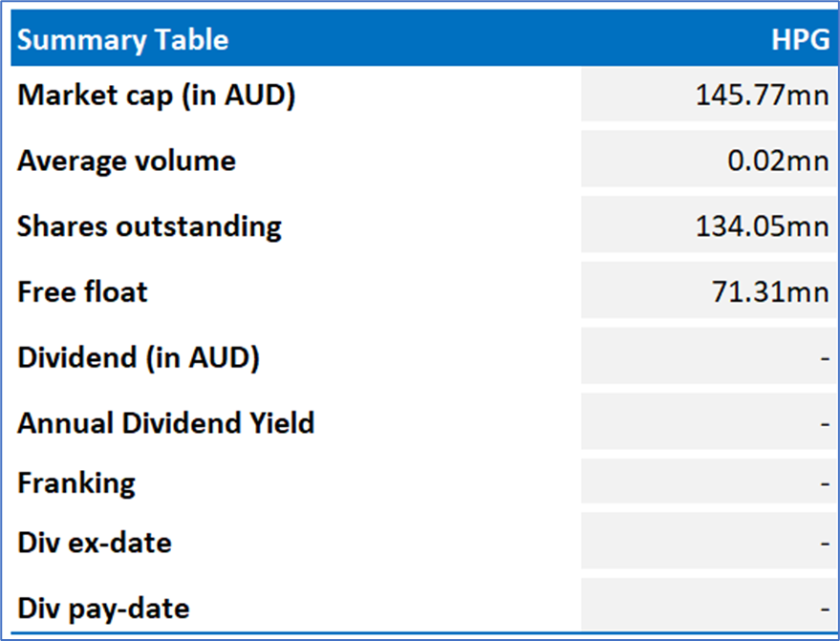This screenshot has height=641, width=840.
Task: Select the Franking value cell
Action: coord(709,483)
